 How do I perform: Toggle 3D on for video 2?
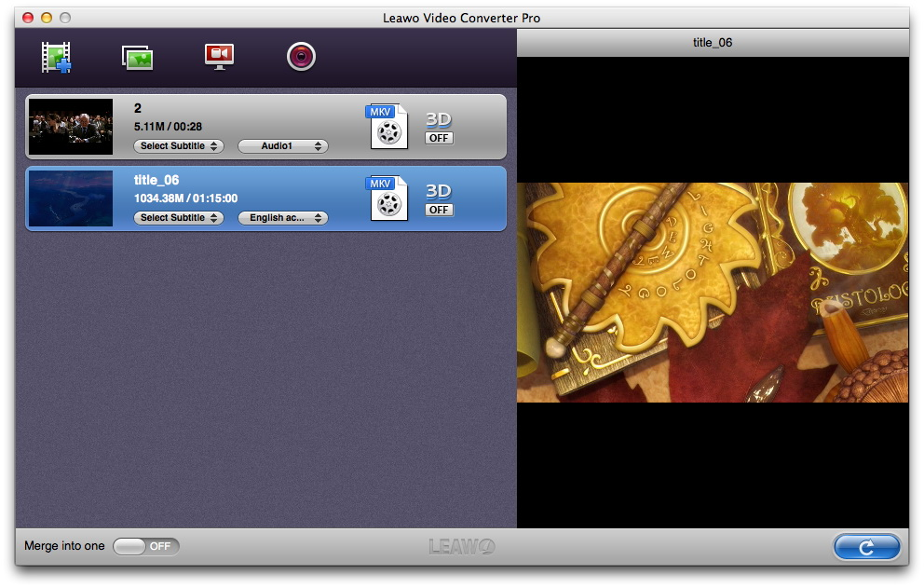[437, 119]
